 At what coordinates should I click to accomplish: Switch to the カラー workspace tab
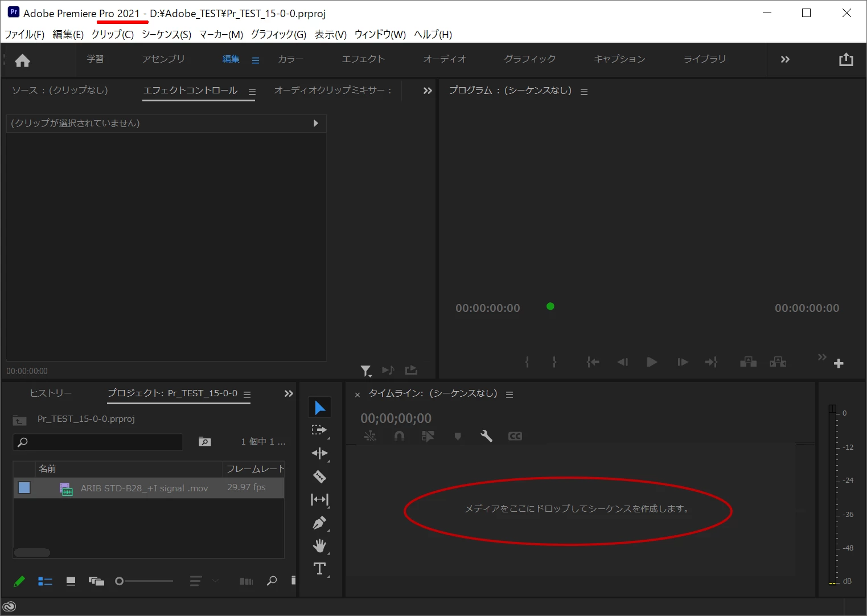(x=290, y=59)
